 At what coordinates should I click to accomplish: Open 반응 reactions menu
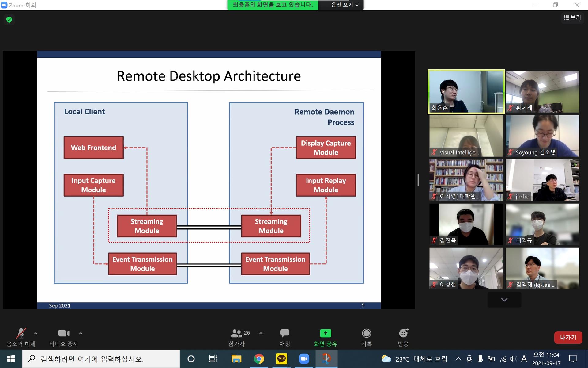pyautogui.click(x=403, y=337)
